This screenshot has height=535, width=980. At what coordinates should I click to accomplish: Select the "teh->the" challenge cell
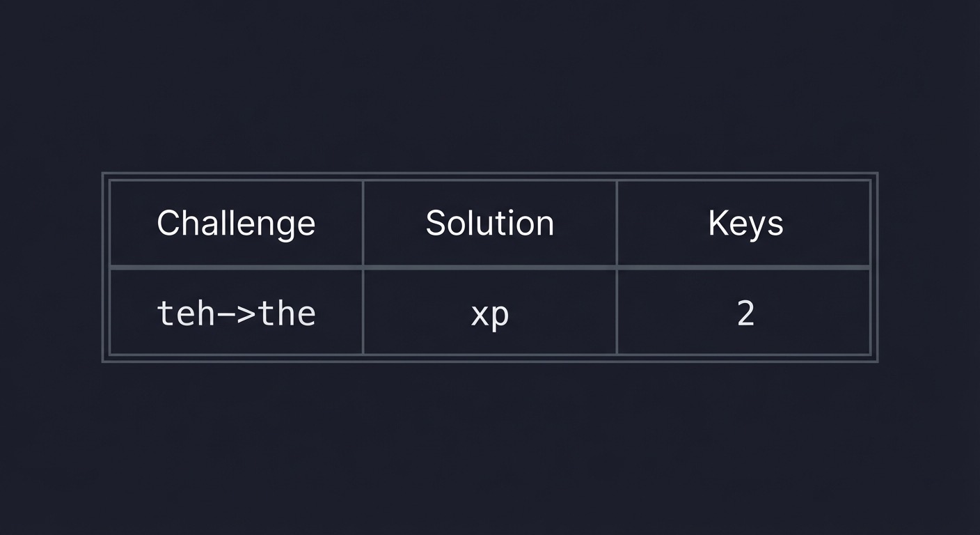tap(236, 313)
